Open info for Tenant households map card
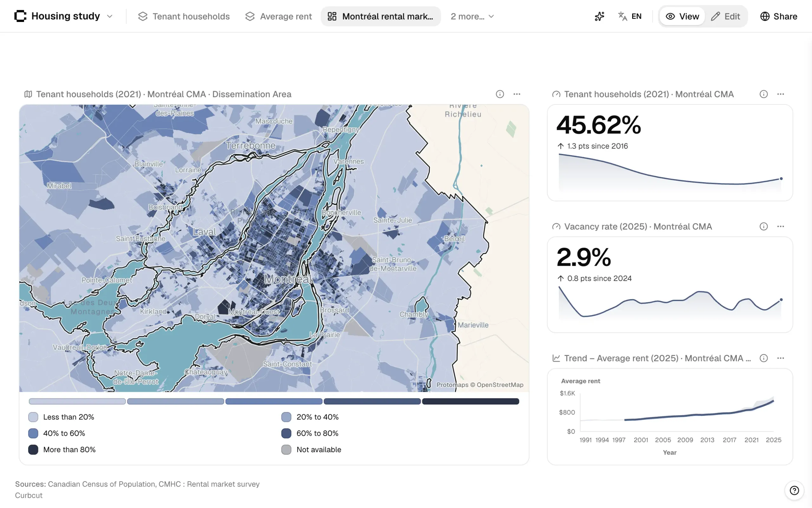This screenshot has width=812, height=508. [x=500, y=94]
